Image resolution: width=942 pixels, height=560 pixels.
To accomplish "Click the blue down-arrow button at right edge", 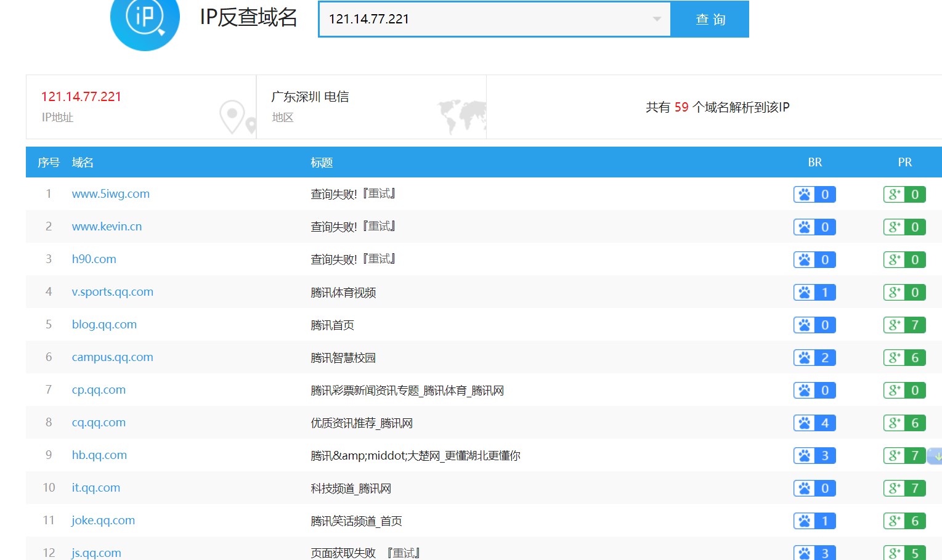I will [935, 457].
